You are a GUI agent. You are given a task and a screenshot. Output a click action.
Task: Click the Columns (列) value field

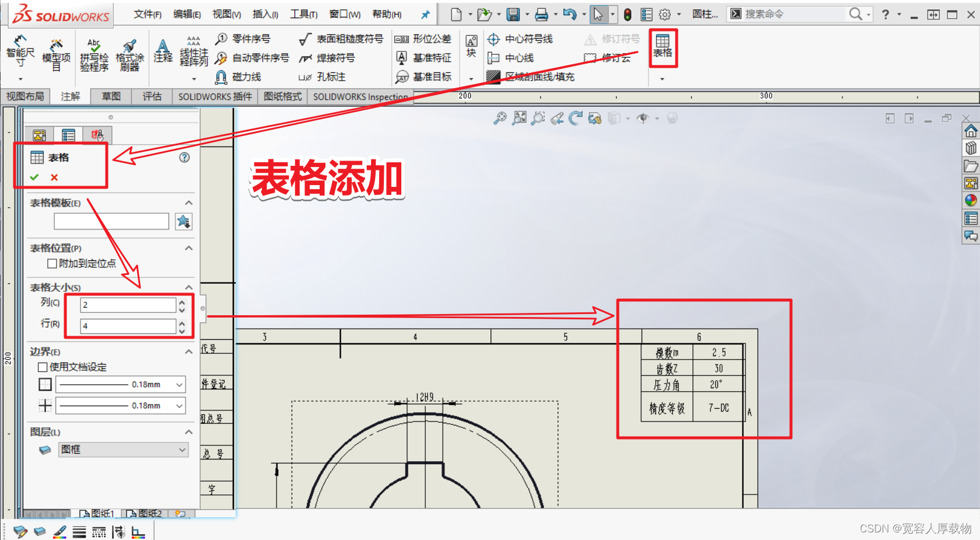128,305
